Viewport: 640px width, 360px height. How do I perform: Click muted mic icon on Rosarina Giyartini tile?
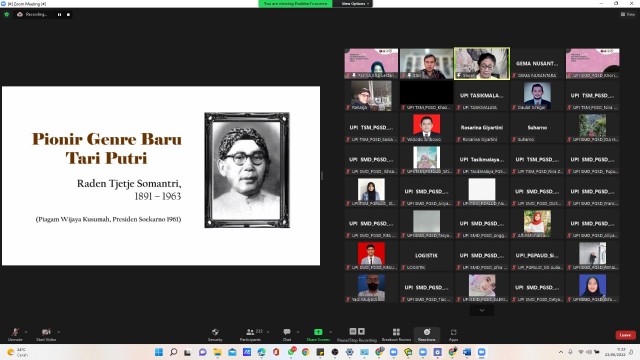point(459,140)
